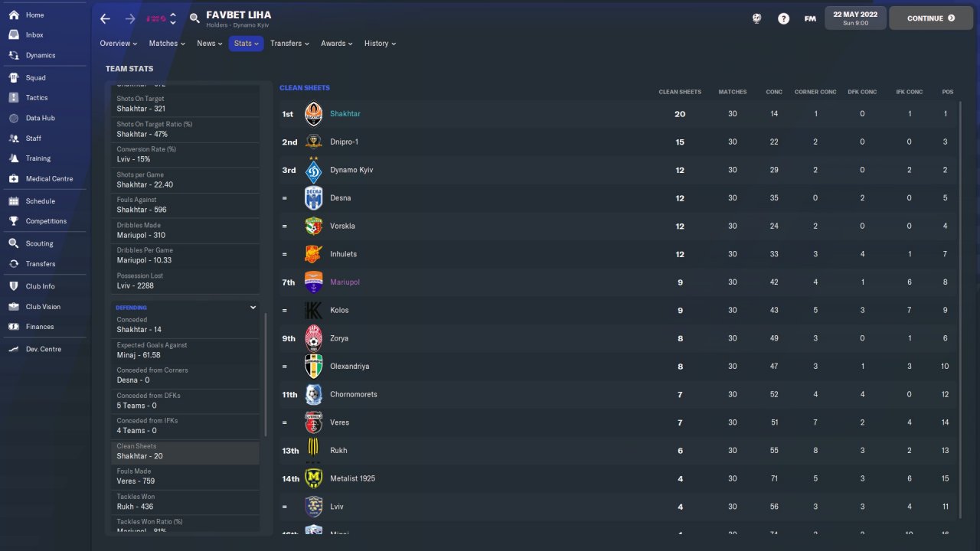
Task: Open the Matches tab dropdown
Action: 167,44
